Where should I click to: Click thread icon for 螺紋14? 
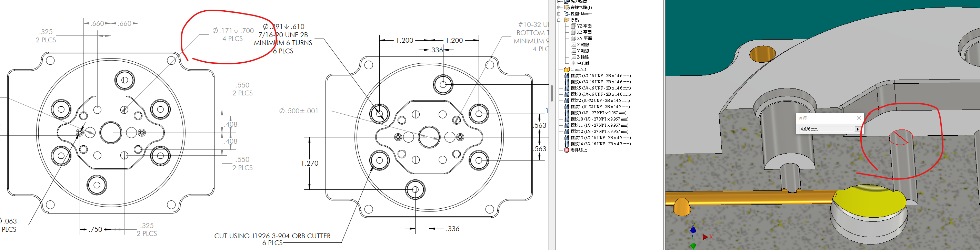[567, 144]
